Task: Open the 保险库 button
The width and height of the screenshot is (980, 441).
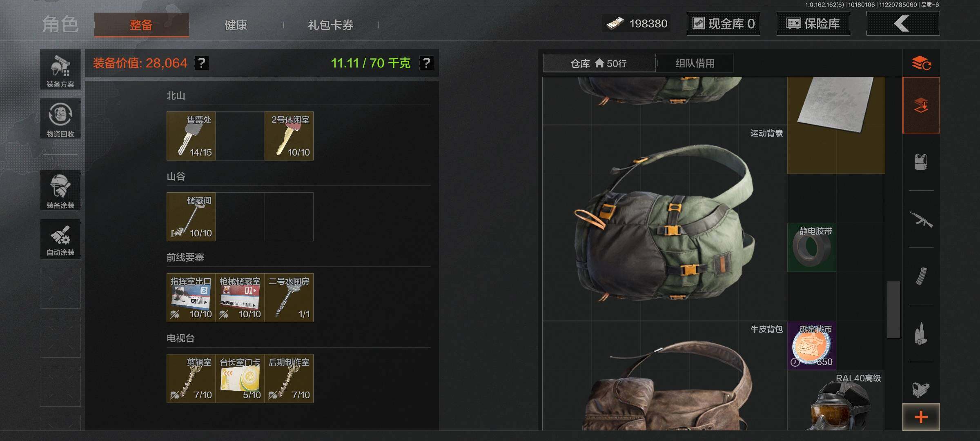Action: click(813, 23)
